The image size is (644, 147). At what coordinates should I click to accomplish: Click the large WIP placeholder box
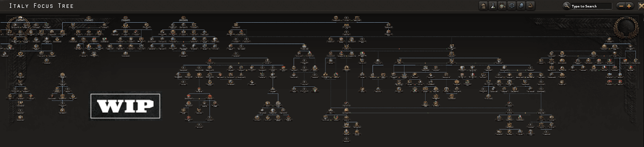pos(125,106)
